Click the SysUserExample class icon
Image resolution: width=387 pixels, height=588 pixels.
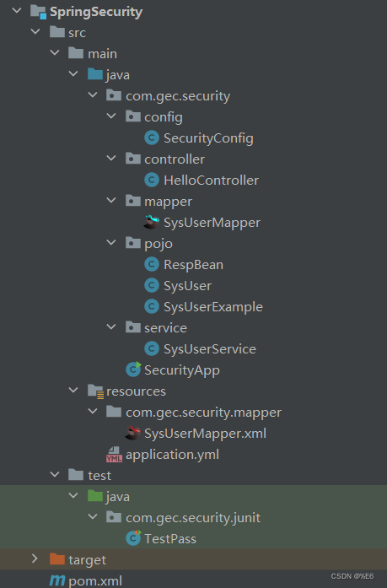[x=152, y=306]
